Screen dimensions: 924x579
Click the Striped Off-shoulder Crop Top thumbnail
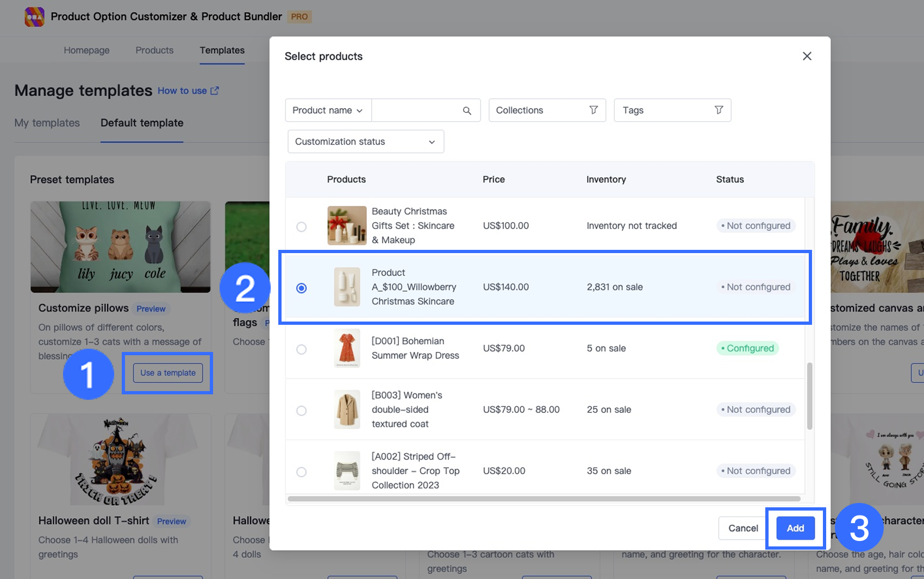point(347,471)
